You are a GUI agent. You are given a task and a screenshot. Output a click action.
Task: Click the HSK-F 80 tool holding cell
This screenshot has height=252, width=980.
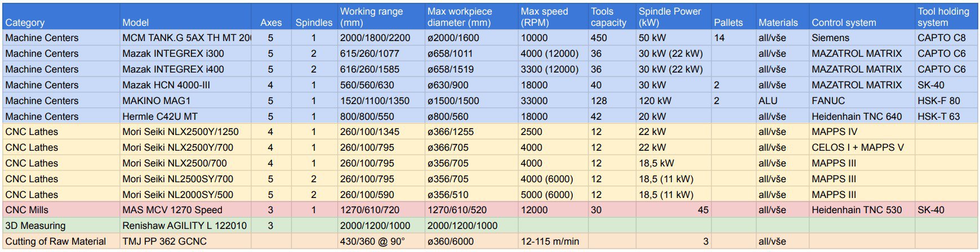(x=946, y=101)
